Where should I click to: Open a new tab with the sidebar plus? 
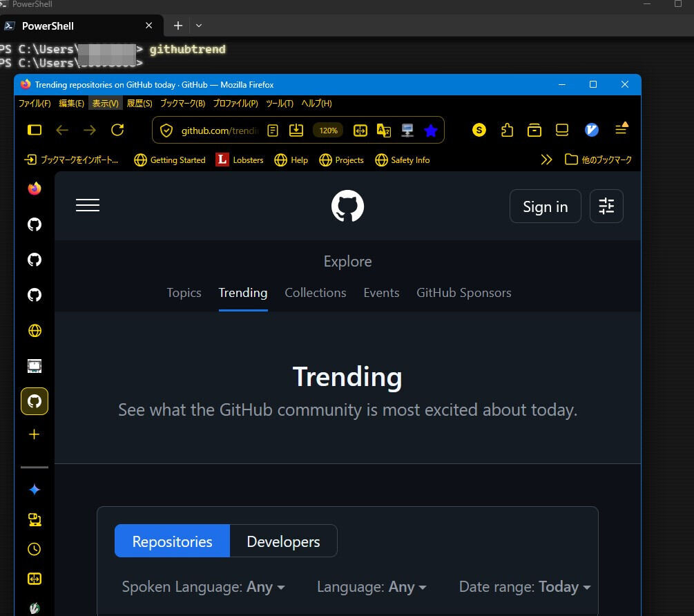pos(35,434)
